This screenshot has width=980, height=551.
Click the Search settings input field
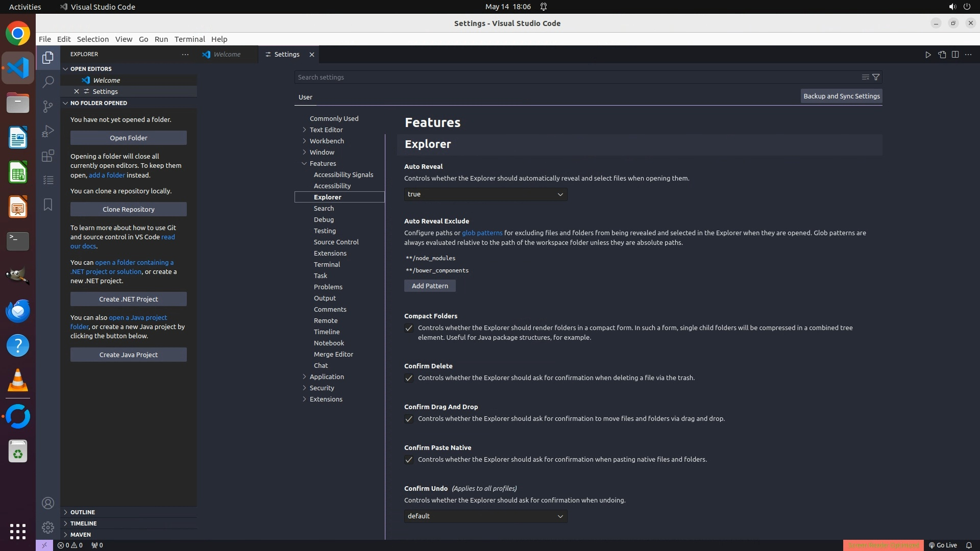pyautogui.click(x=577, y=77)
